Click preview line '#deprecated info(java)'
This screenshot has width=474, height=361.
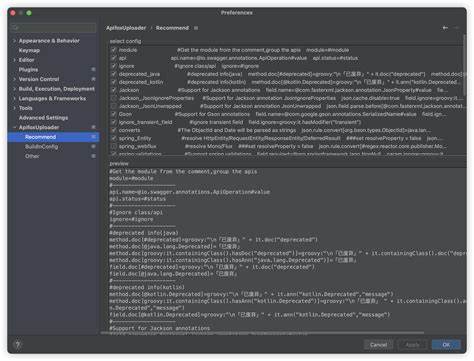pos(144,233)
